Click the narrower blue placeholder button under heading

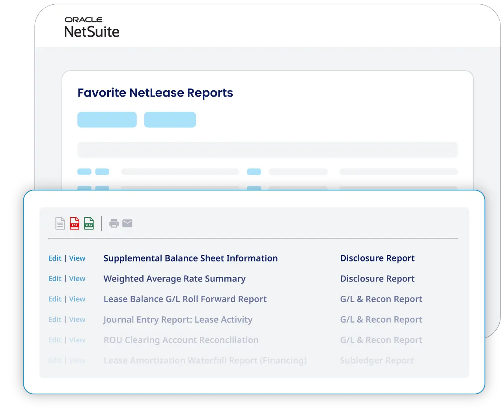[x=170, y=119]
